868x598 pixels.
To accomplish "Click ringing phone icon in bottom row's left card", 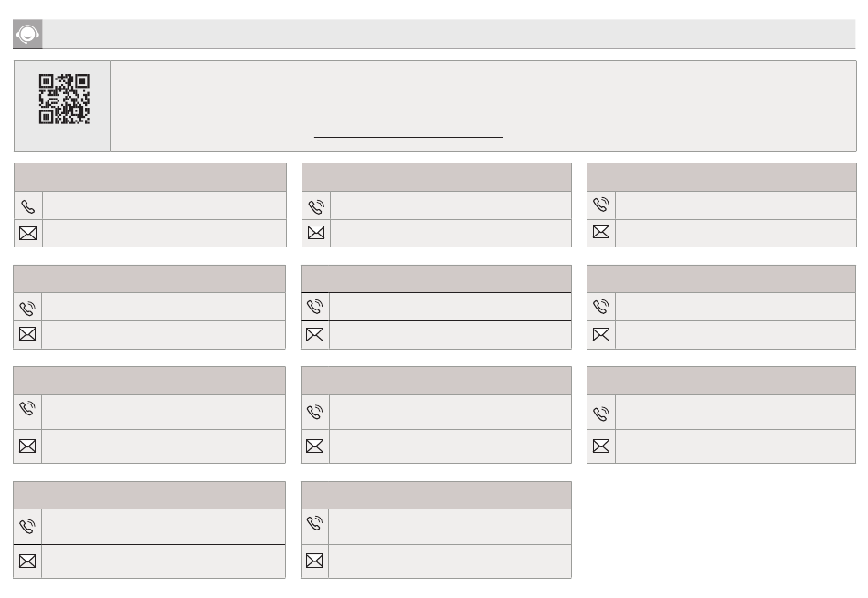I will tap(27, 526).
